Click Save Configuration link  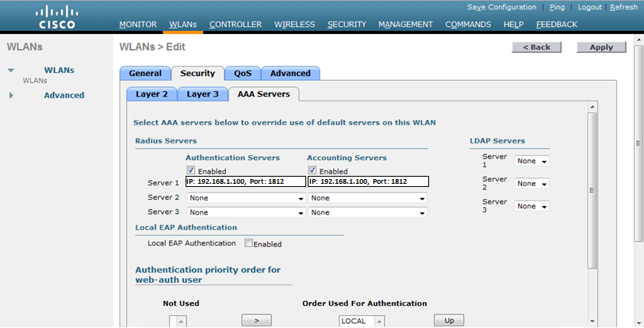coord(501,7)
